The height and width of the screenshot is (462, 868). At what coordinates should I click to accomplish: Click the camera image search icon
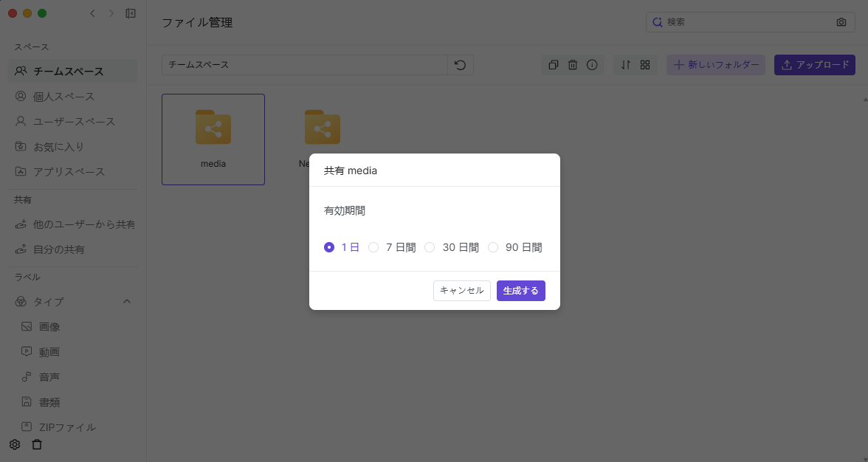point(841,22)
